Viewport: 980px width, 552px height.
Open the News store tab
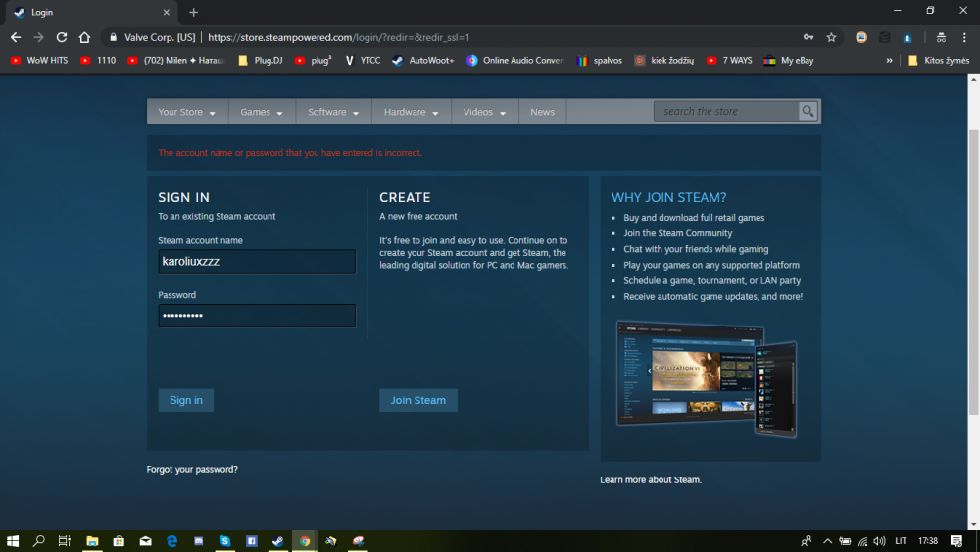click(x=543, y=112)
